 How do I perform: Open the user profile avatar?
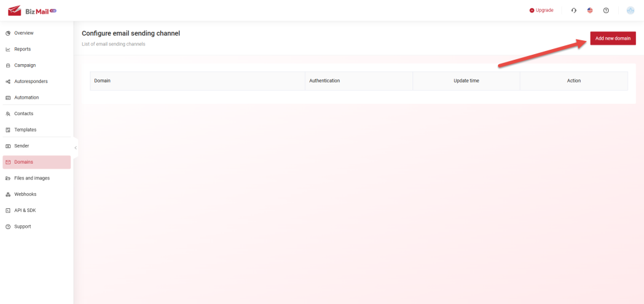(x=630, y=11)
